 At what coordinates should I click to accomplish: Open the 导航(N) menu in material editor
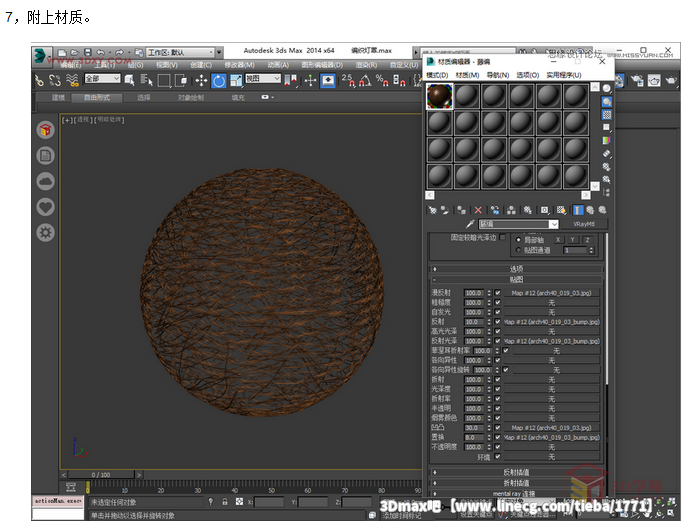coord(497,75)
